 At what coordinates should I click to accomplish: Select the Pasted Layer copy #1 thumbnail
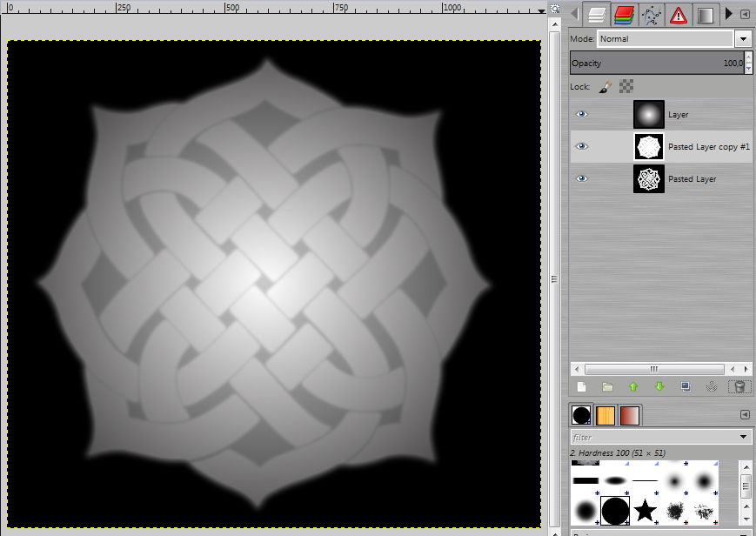pyautogui.click(x=649, y=147)
